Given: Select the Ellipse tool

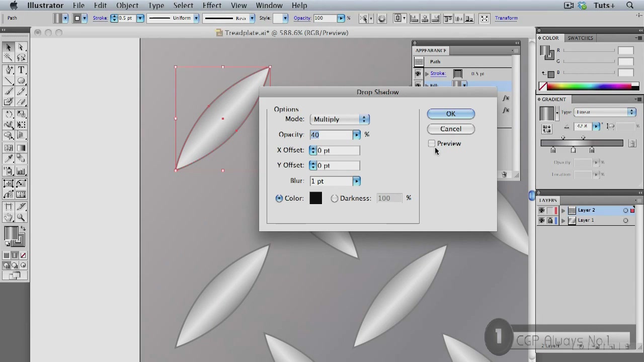Looking at the screenshot, I should (21, 81).
